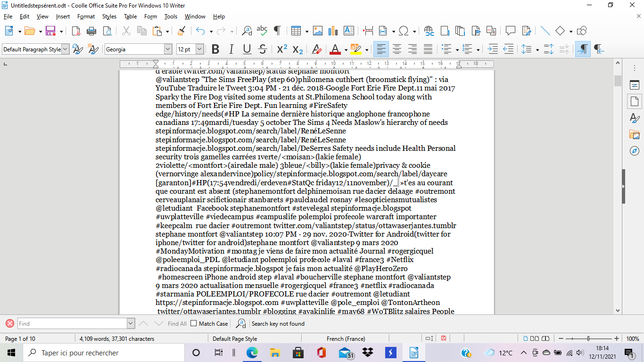
Task: Click the Default Page Style status
Action: coord(235,338)
